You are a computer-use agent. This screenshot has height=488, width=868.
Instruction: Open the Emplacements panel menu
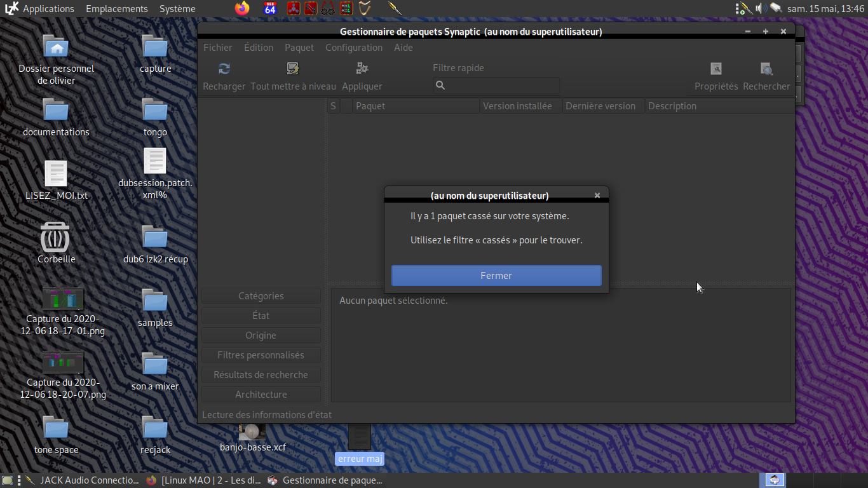[x=117, y=8]
